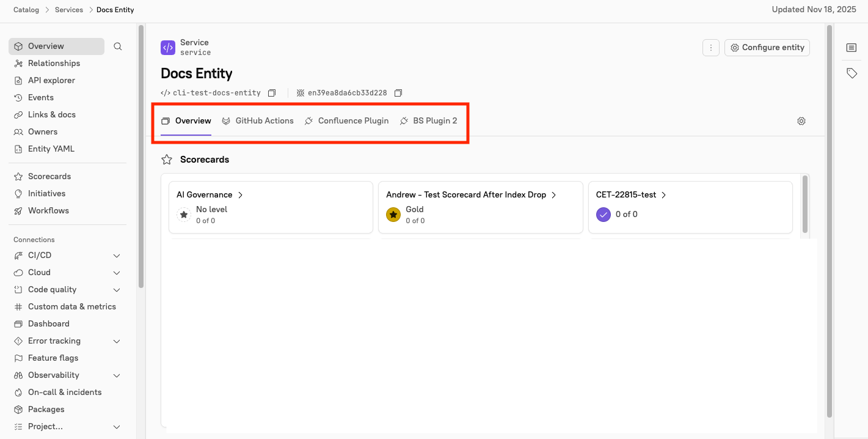Image resolution: width=868 pixels, height=439 pixels.
Task: View Entity YAML
Action: point(51,149)
